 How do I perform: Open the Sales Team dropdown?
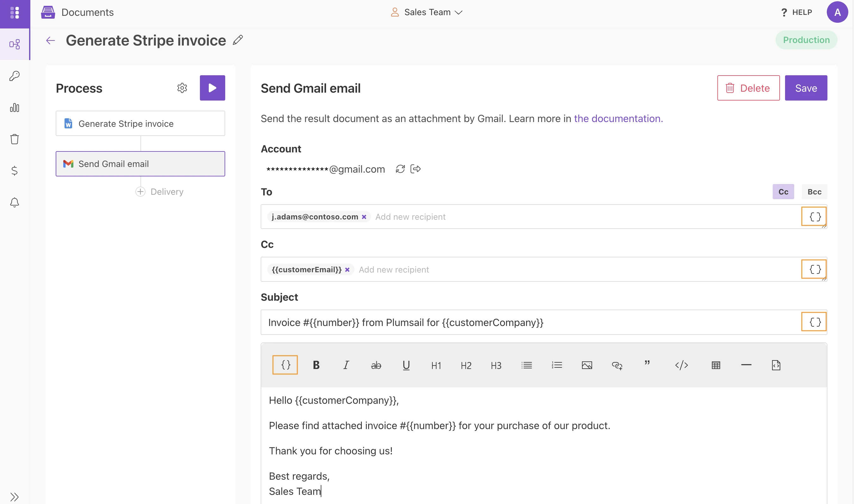427,12
